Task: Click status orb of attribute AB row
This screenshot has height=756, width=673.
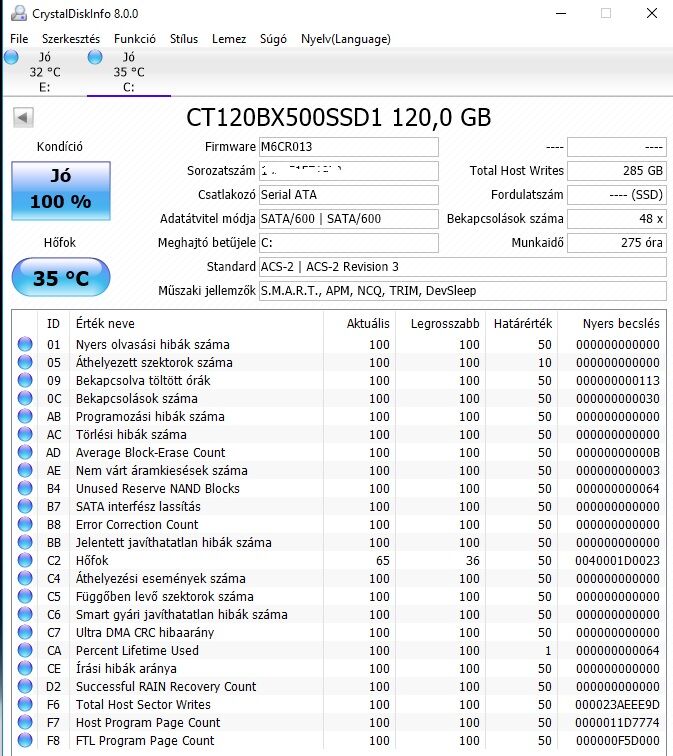Action: tap(25, 416)
